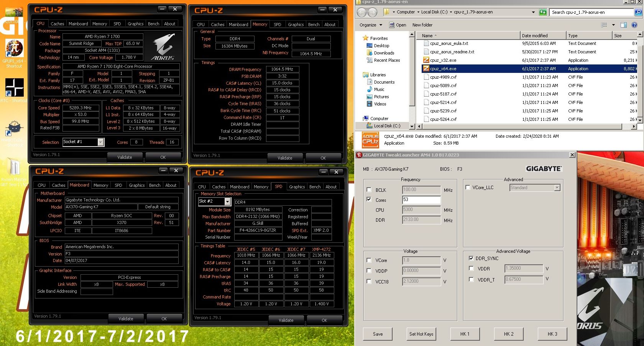This screenshot has width=644, height=346.
Task: Open Recent Places in the navigation pane
Action: point(387,60)
